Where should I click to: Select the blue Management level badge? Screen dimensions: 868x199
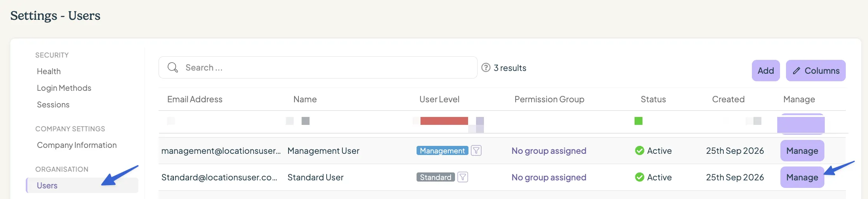click(442, 151)
